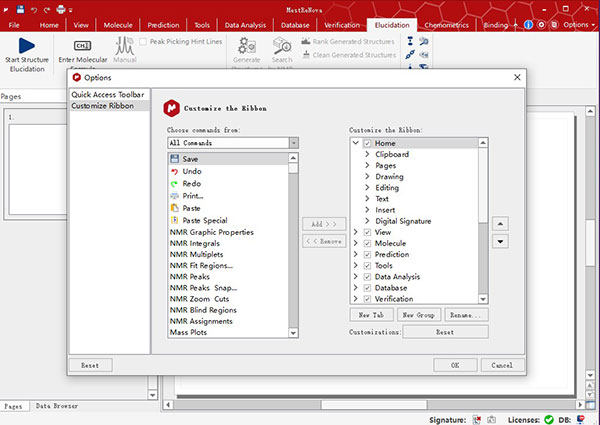
Task: Select the Undo command in commands list
Action: pos(192,172)
